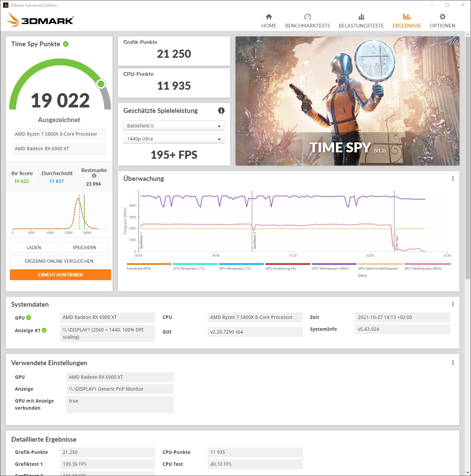Click the Ihr Score value 19 022
Screen dimensions: 471x476
pos(21,181)
